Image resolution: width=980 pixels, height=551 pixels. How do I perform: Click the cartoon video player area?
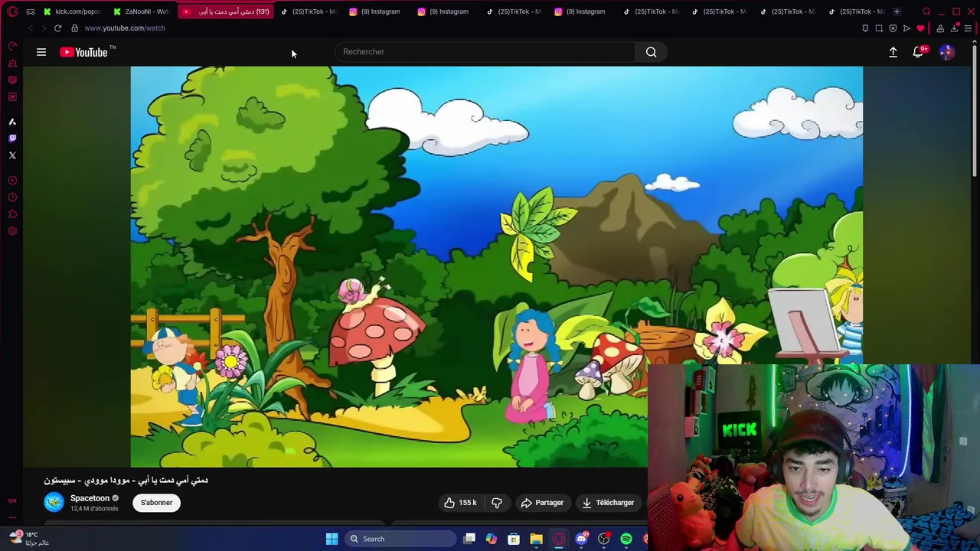point(496,266)
